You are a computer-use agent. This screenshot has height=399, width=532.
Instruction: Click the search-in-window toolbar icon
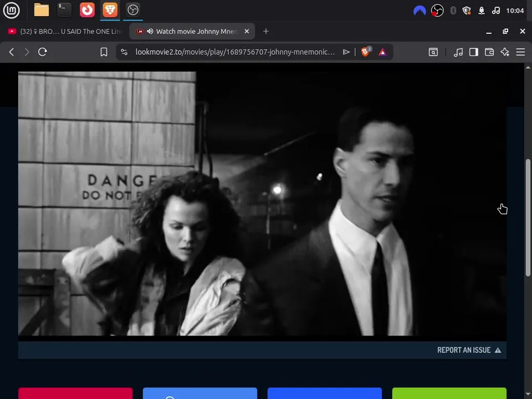[433, 52]
